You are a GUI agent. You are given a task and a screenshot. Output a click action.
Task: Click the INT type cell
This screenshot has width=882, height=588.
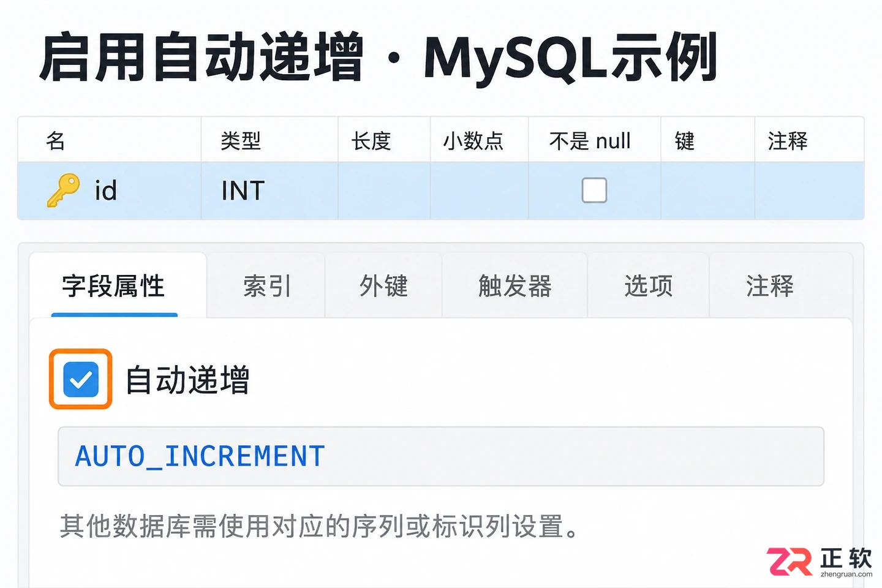[x=269, y=190]
